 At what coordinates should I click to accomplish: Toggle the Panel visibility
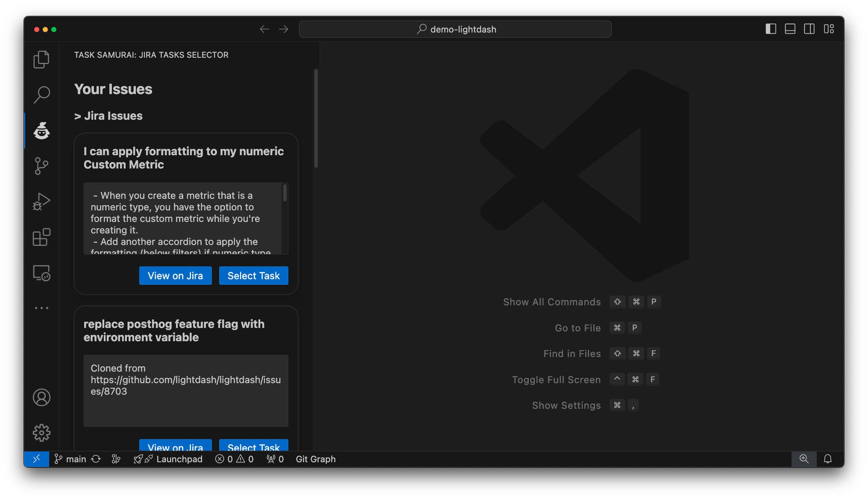pos(790,29)
